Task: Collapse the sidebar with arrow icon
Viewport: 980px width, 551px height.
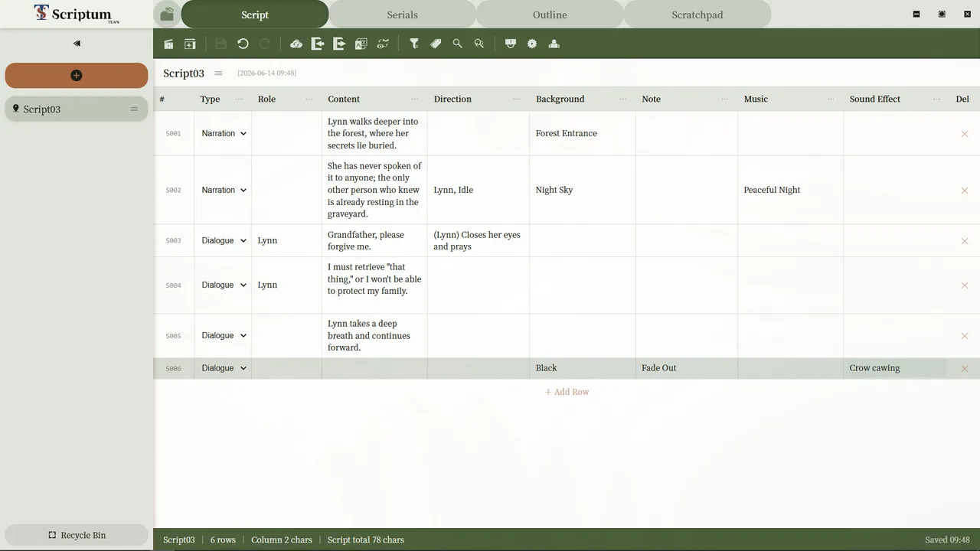Action: (77, 44)
